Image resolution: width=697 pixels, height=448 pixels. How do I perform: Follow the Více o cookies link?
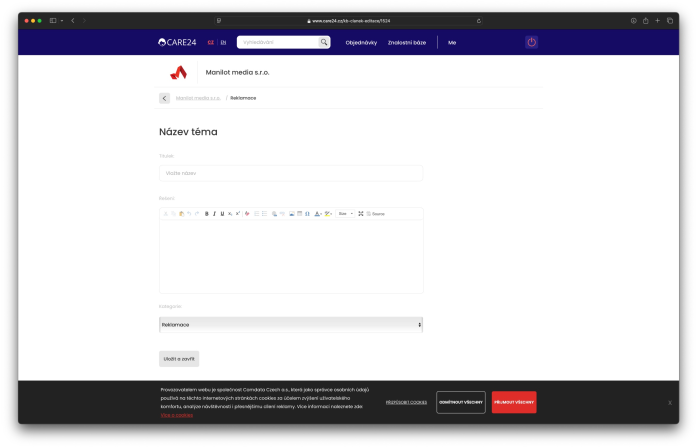tap(176, 415)
